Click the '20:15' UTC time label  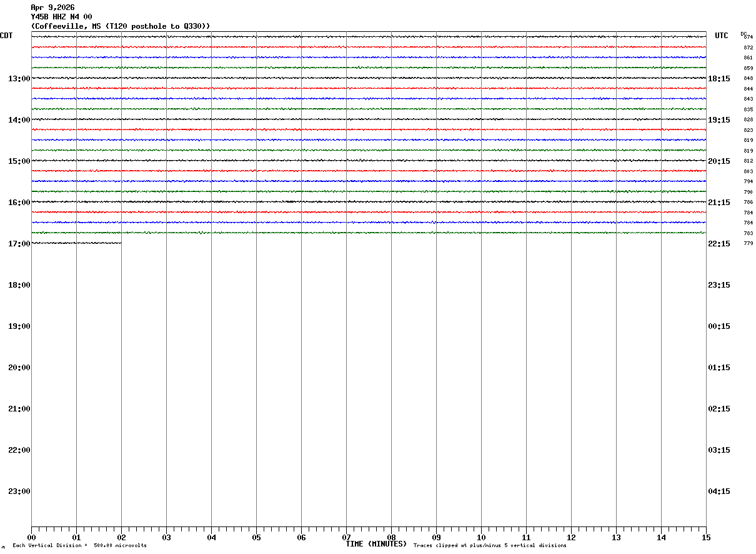tap(719, 161)
